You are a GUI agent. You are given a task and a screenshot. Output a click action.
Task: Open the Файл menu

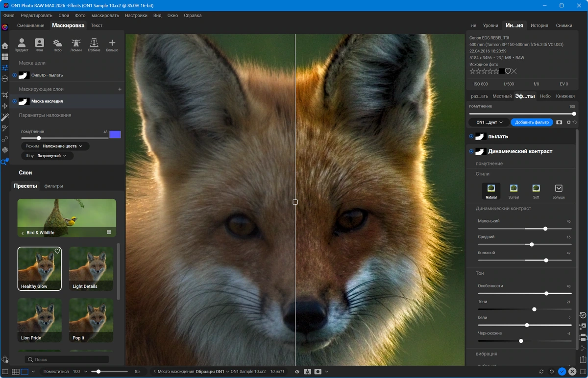coord(9,15)
